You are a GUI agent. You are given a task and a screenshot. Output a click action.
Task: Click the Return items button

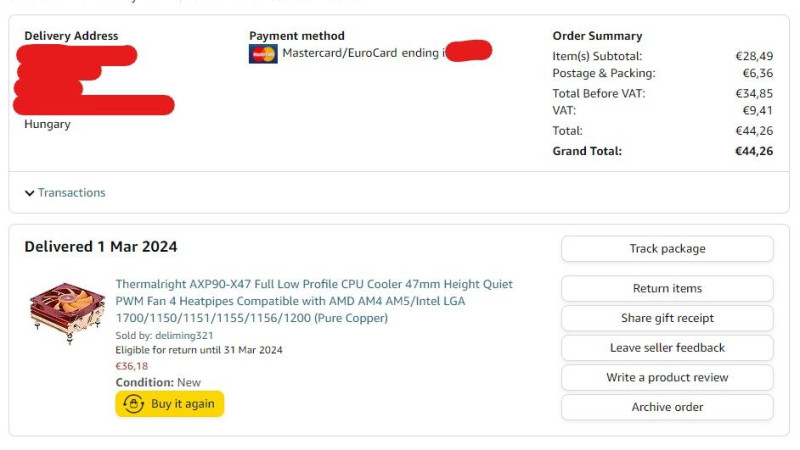[667, 288]
